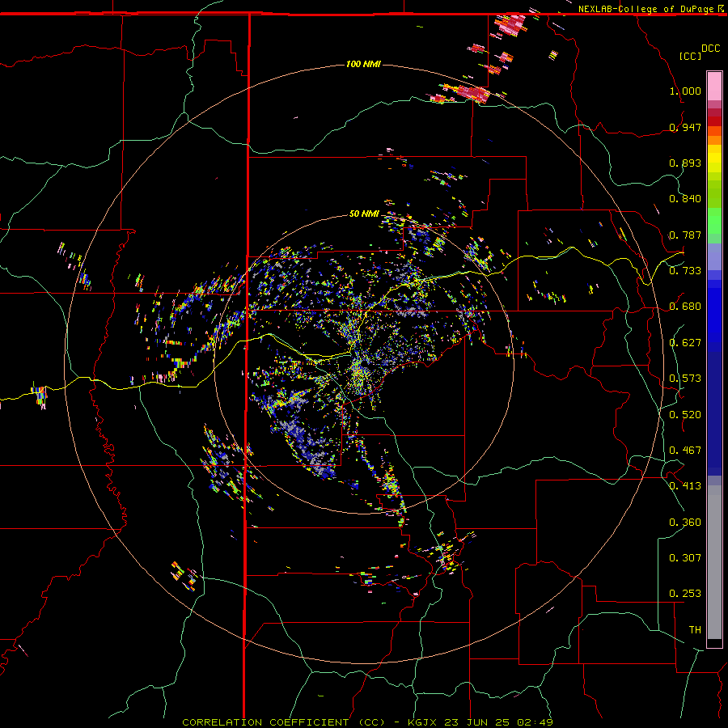Click the 50 NMI range ring label
This screenshot has height=728, width=728.
tap(364, 214)
